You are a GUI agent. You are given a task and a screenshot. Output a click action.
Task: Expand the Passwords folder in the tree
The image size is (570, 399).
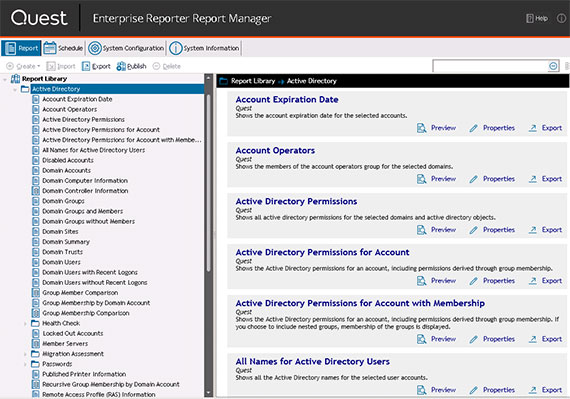point(25,364)
